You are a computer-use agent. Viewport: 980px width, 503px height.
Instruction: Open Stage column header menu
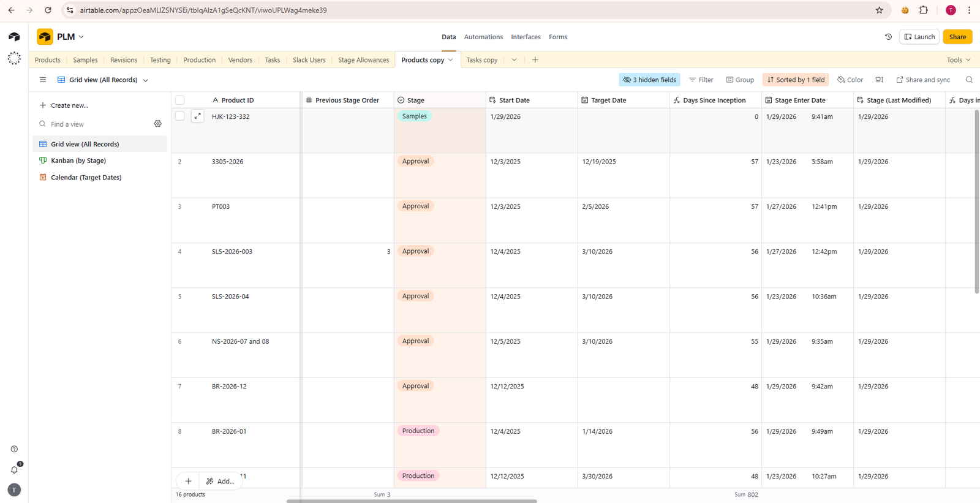pyautogui.click(x=440, y=100)
